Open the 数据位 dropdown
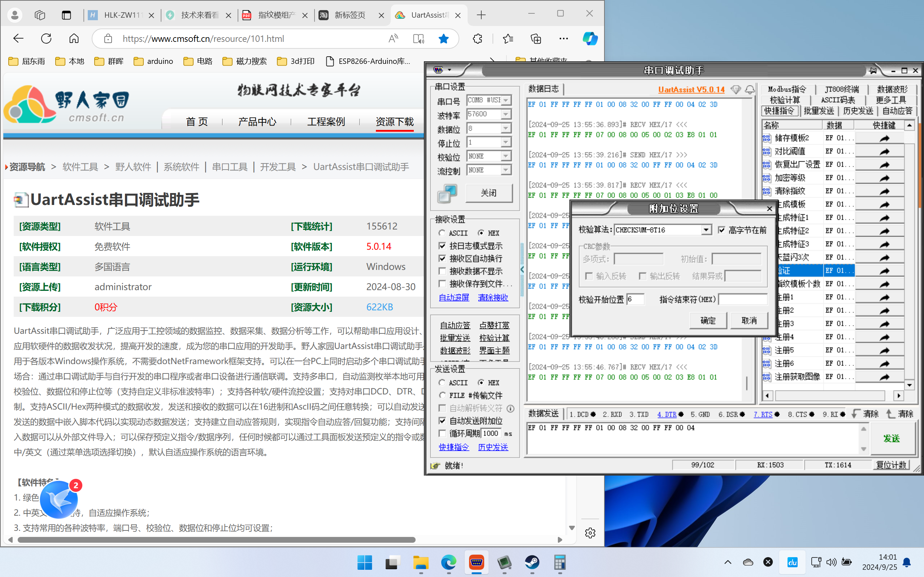 pyautogui.click(x=506, y=128)
